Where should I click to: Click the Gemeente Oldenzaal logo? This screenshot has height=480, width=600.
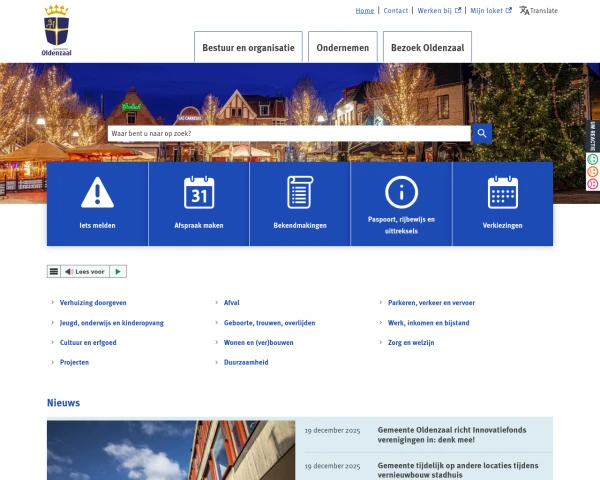pyautogui.click(x=58, y=30)
